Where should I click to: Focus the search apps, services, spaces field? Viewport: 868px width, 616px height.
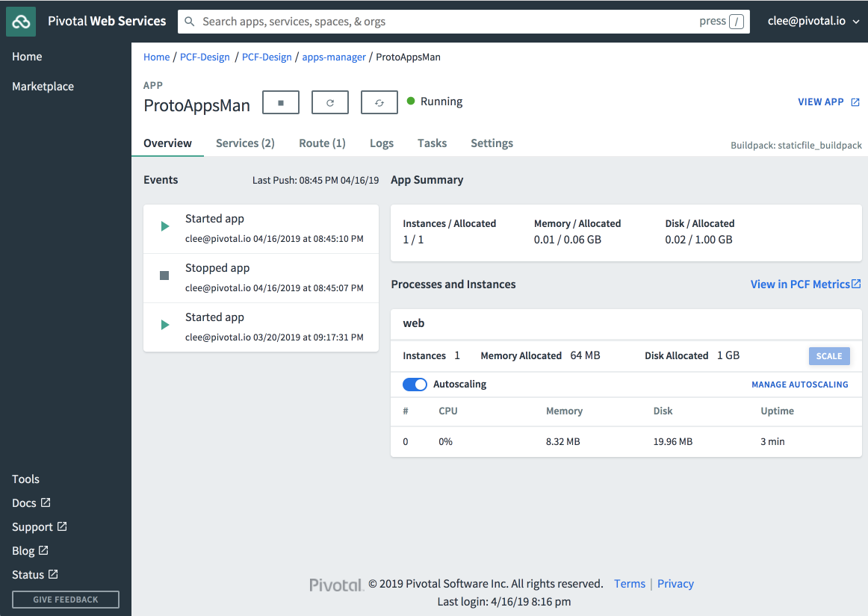(464, 22)
